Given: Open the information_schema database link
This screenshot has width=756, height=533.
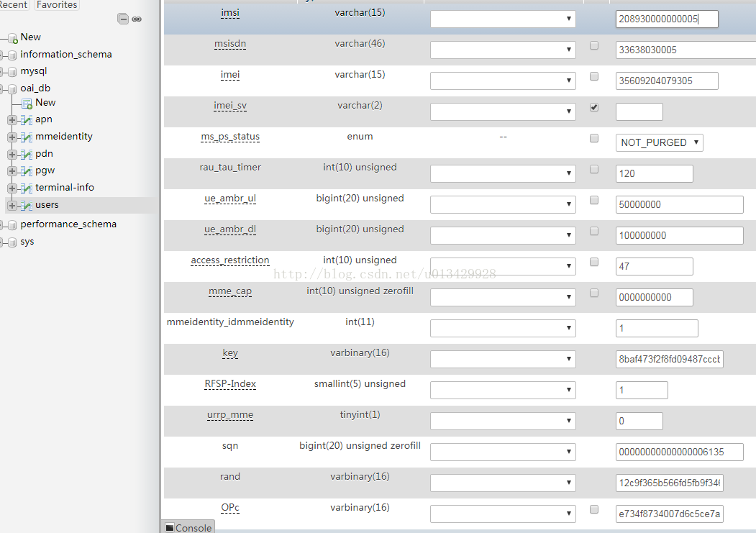Looking at the screenshot, I should coord(66,55).
